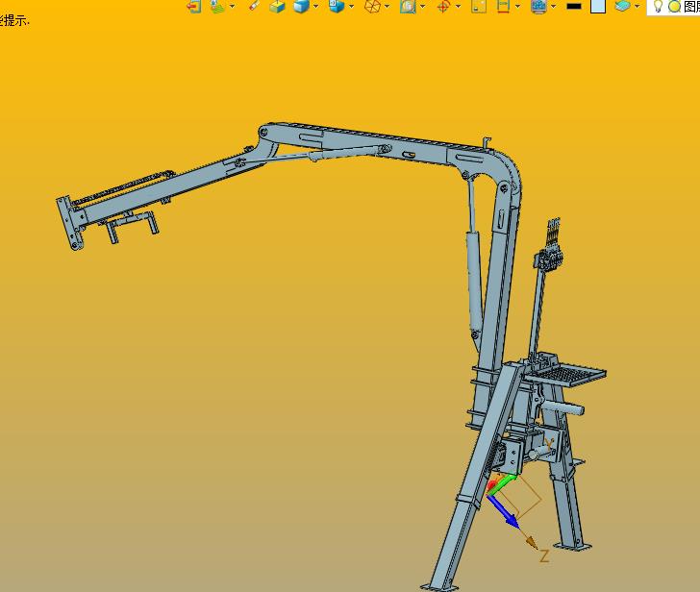Open dropdown beside clipping frame icon
This screenshot has height=592, width=700.
tap(518, 6)
